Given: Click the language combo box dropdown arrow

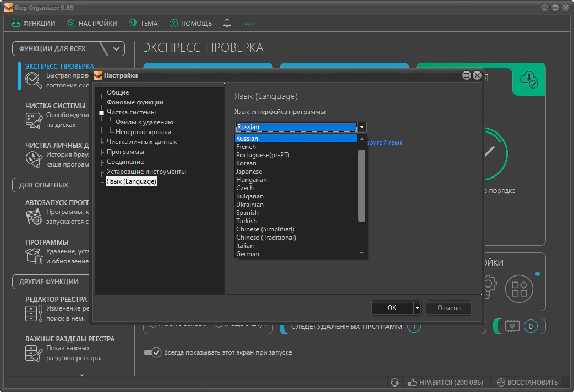Looking at the screenshot, I should pyautogui.click(x=362, y=127).
